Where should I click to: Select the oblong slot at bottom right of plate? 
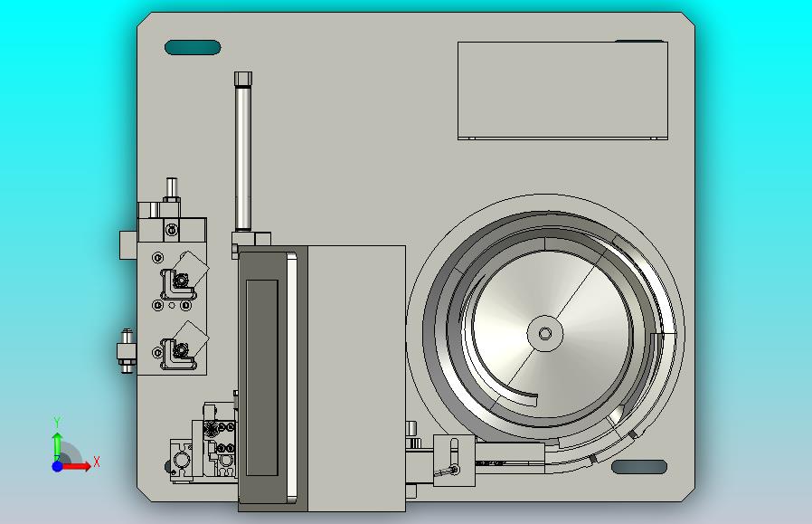[639, 466]
